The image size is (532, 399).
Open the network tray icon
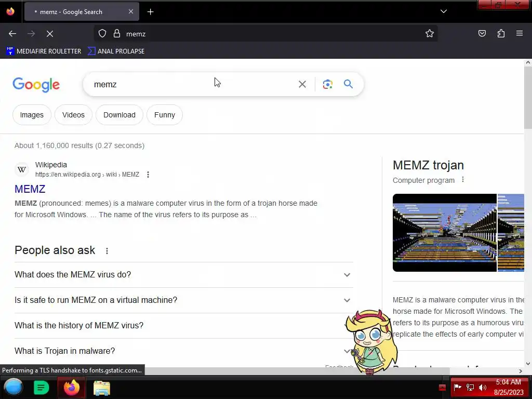coord(470,388)
